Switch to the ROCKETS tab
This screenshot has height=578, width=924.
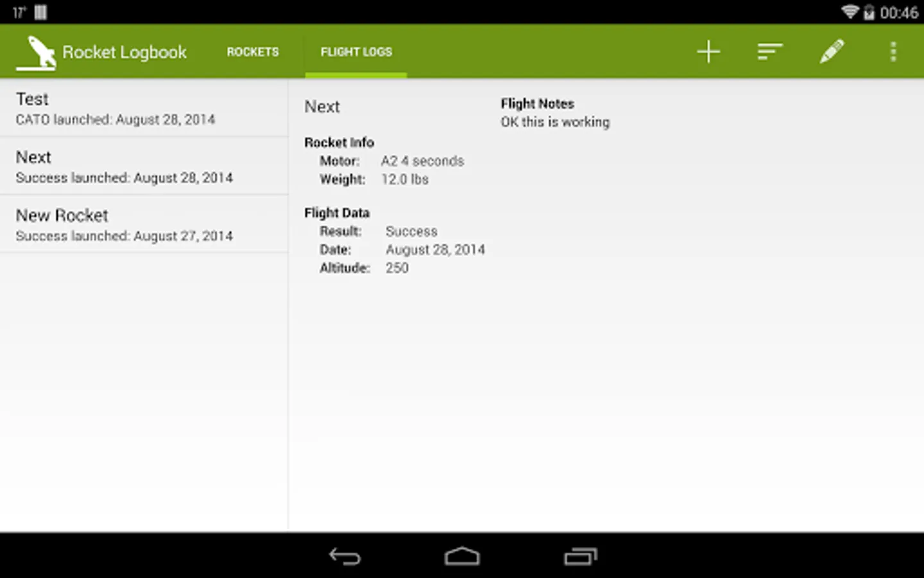click(x=252, y=51)
